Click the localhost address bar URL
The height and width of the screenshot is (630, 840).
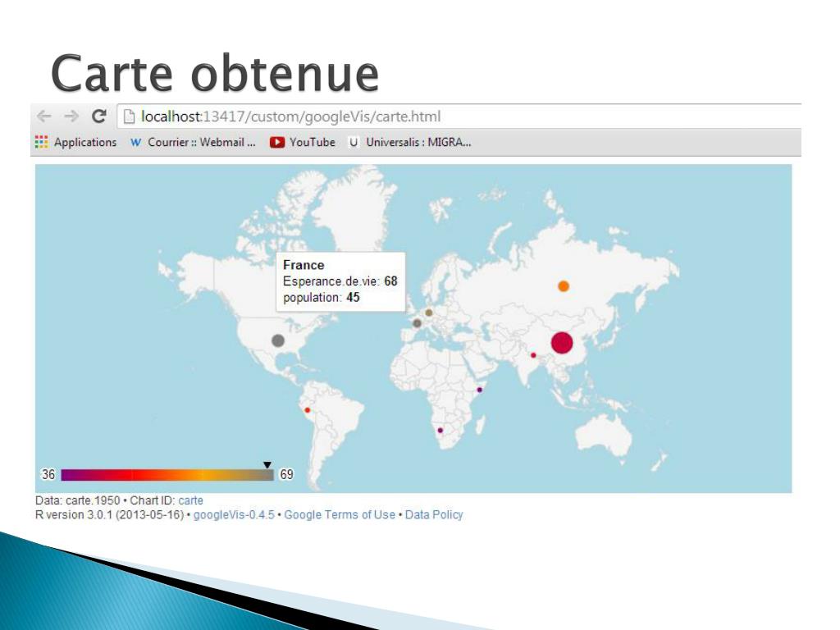pos(290,116)
